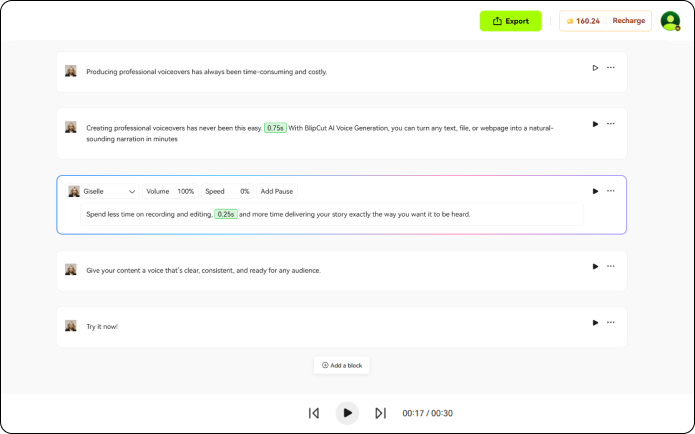Open more options for the 'Try it now!' block

[x=611, y=323]
